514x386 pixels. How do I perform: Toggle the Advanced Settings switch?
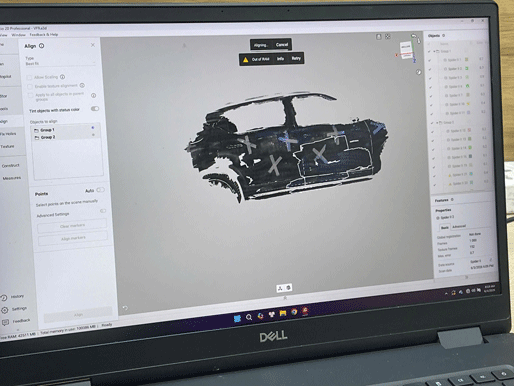pos(103,211)
